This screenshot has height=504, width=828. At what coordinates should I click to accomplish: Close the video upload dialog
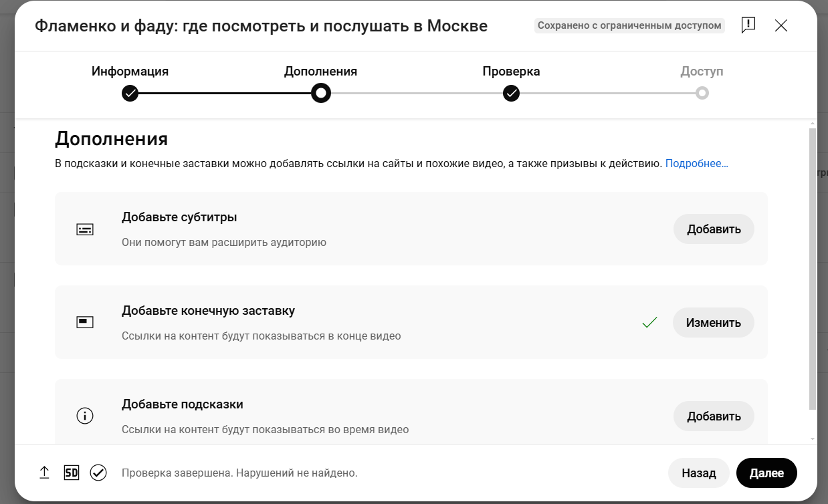pyautogui.click(x=781, y=26)
